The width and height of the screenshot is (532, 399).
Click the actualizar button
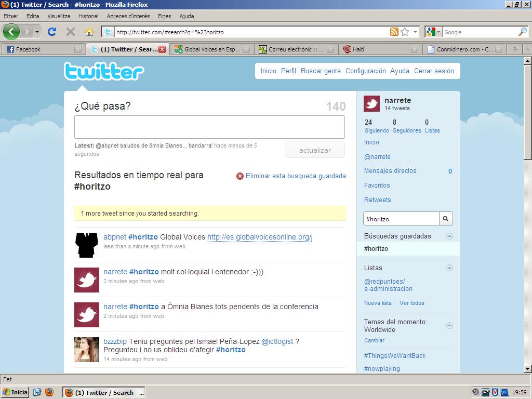(315, 150)
